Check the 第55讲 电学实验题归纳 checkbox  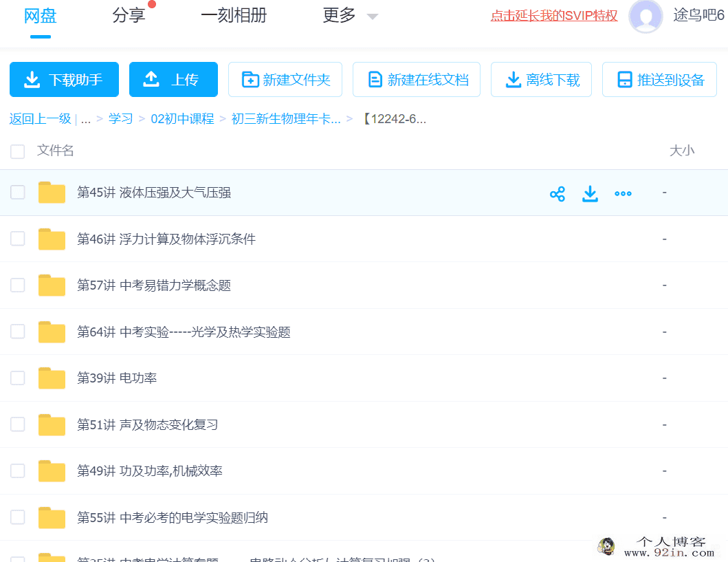coord(18,517)
